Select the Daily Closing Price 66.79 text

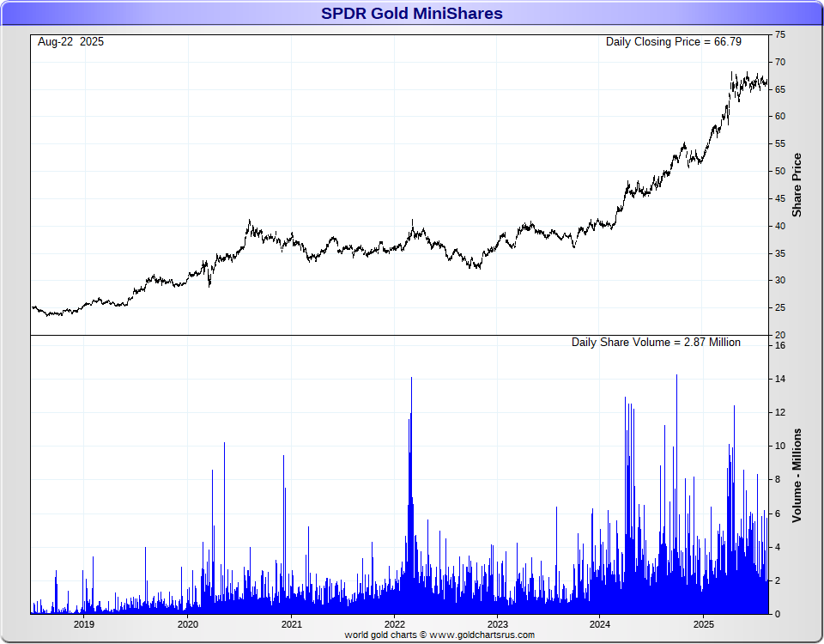673,41
